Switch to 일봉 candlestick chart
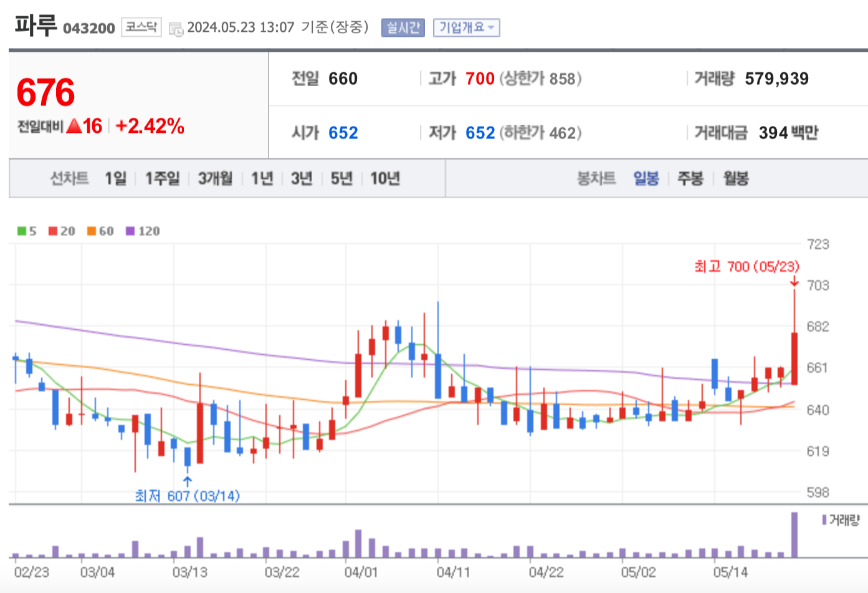Image resolution: width=868 pixels, height=593 pixels. 646,178
